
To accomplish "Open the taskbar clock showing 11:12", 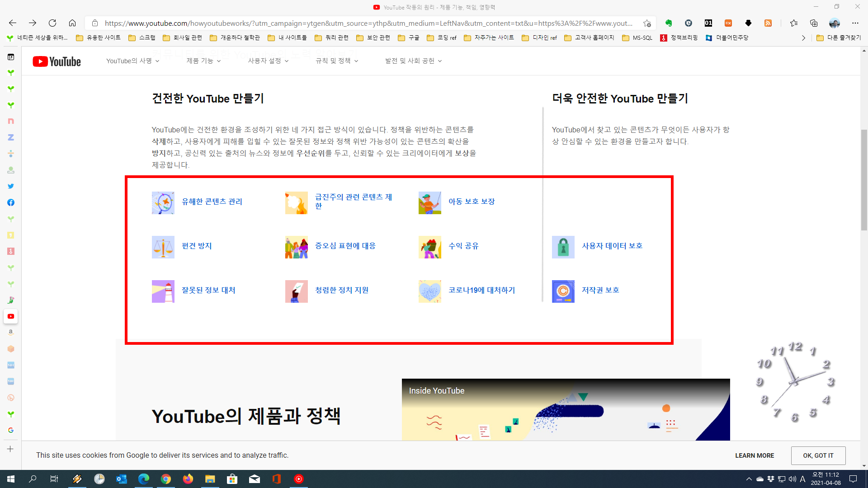I will point(826,479).
